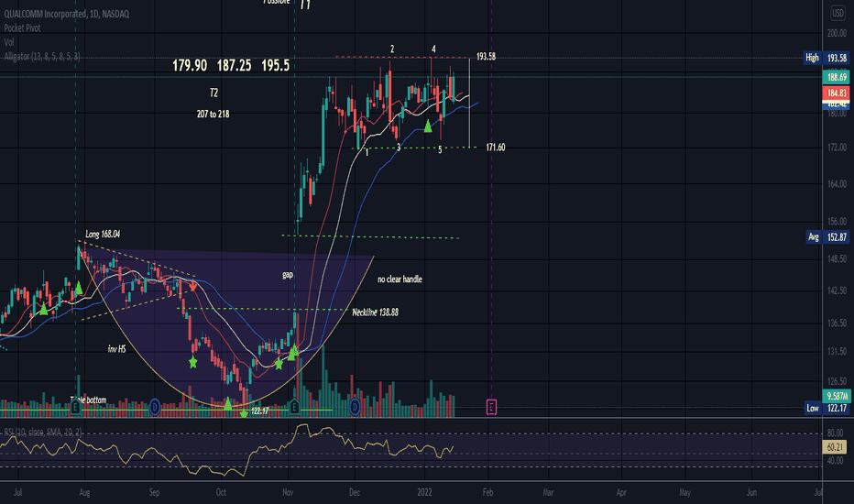Select the 'Long 168.04' annotation
This screenshot has height=504, width=854.
click(103, 234)
